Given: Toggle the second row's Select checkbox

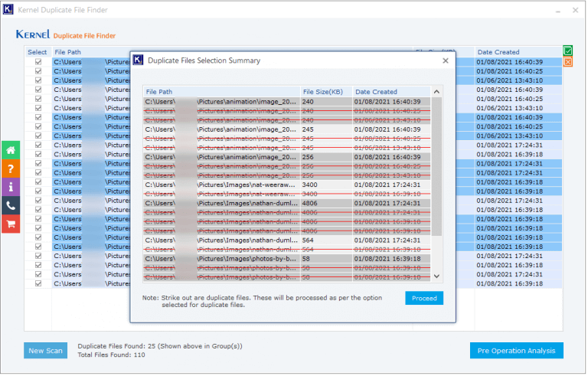Looking at the screenshot, I should point(38,71).
